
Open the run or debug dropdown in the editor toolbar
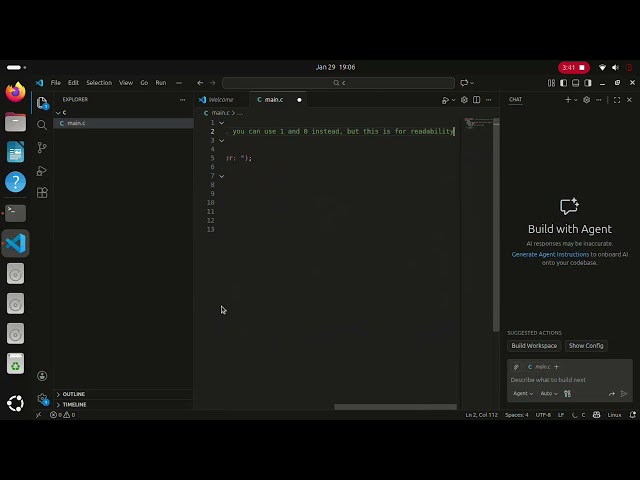click(453, 100)
